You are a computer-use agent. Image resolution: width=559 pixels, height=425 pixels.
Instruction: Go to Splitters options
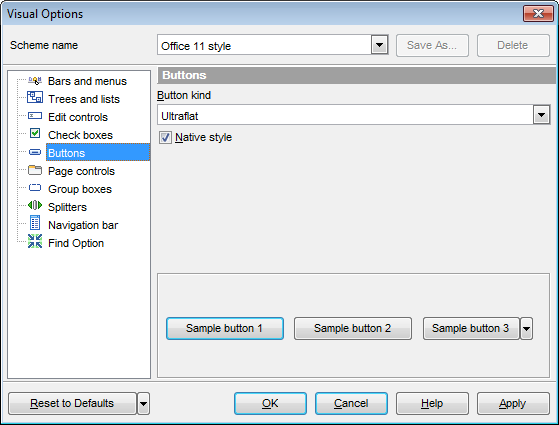(68, 207)
